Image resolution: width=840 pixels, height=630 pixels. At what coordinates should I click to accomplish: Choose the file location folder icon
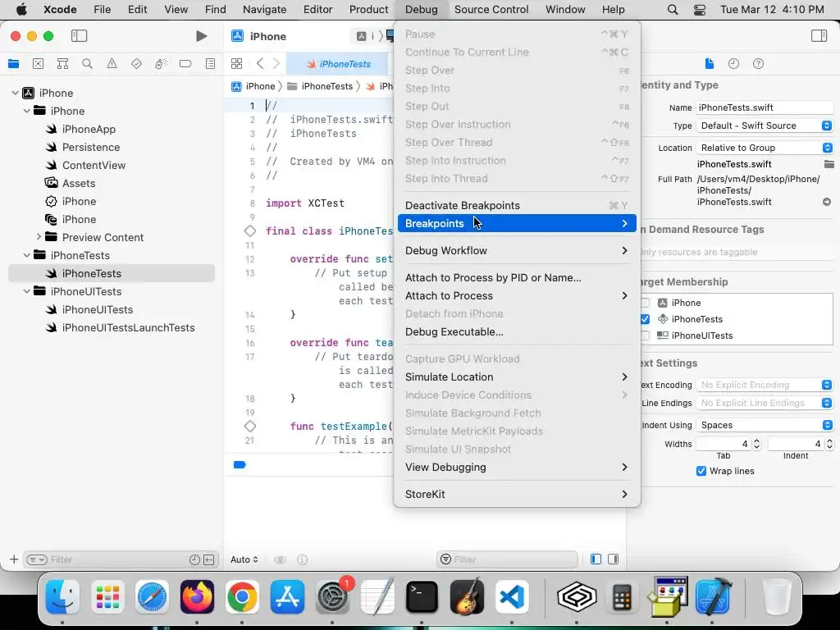[829, 164]
